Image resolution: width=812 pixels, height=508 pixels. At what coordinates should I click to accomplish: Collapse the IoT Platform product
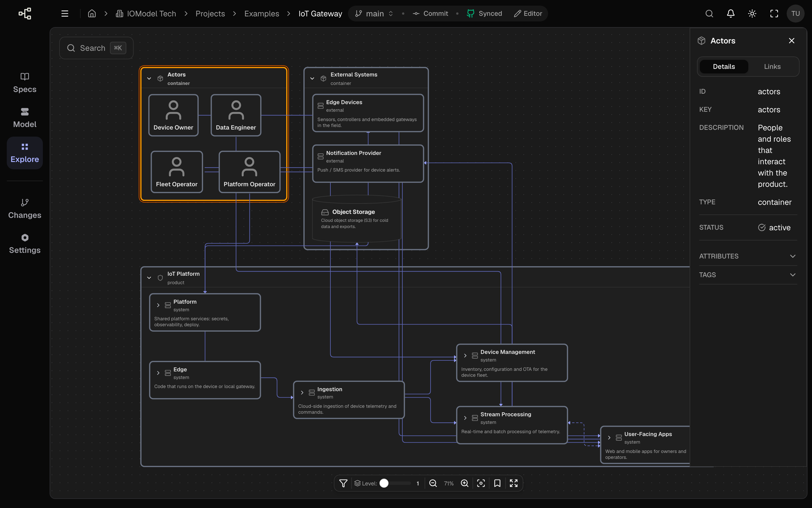click(x=149, y=278)
